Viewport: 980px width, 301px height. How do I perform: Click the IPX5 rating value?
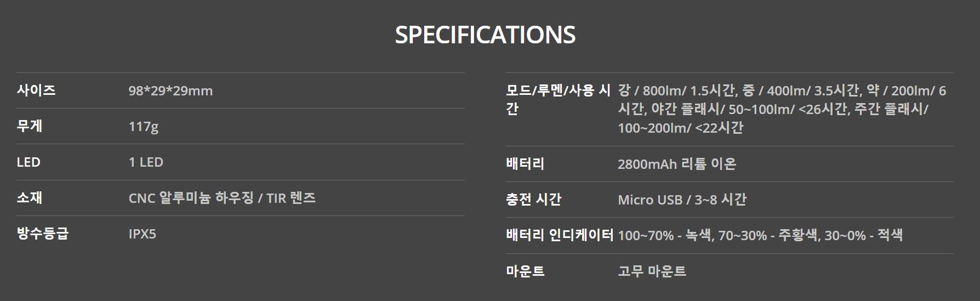point(143,234)
